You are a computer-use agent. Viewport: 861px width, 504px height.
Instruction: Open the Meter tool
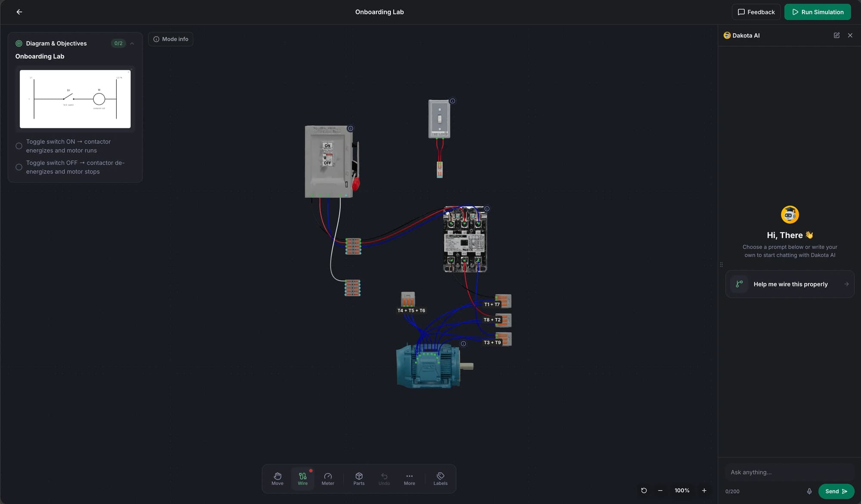tap(328, 479)
